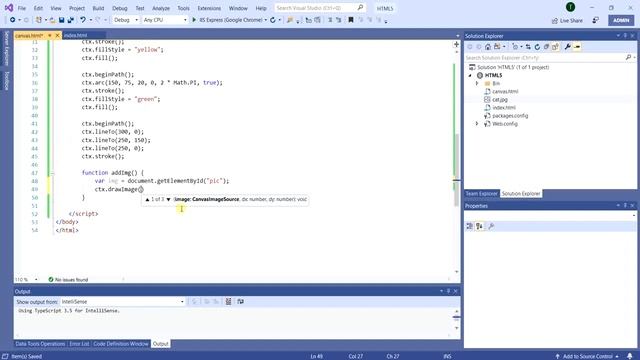Viewport: 640px width, 360px height.
Task: Collapse the HTML5 project node
Action: 470,76
